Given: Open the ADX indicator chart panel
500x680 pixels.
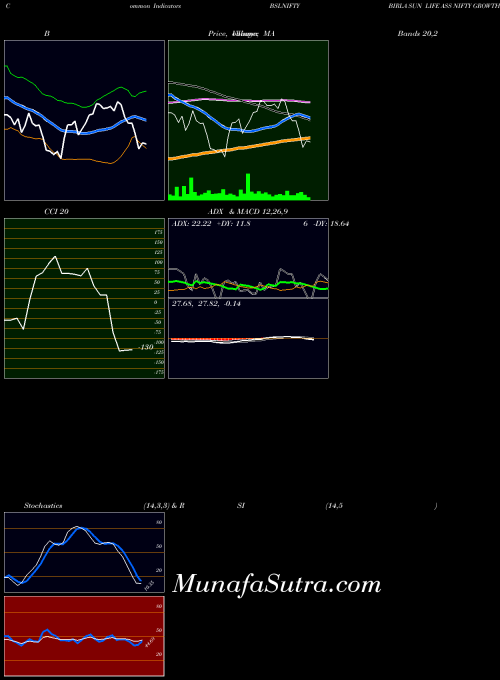Looking at the screenshot, I should [248, 258].
